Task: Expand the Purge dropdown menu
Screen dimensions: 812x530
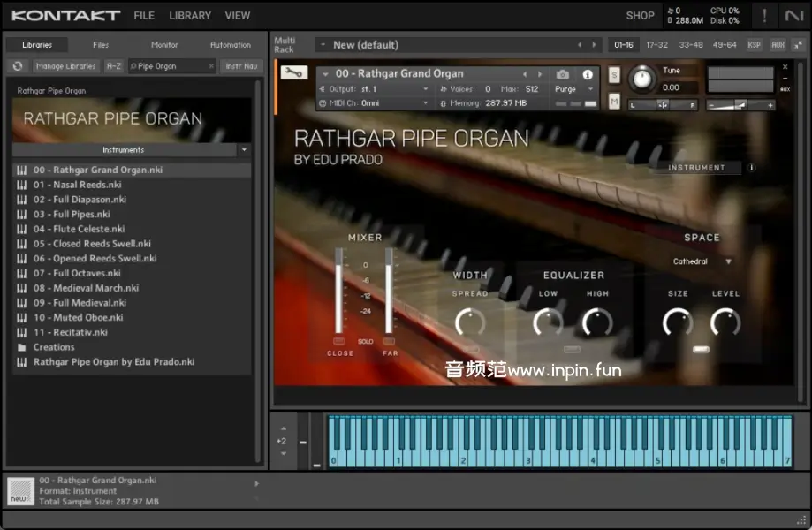Action: coord(573,89)
